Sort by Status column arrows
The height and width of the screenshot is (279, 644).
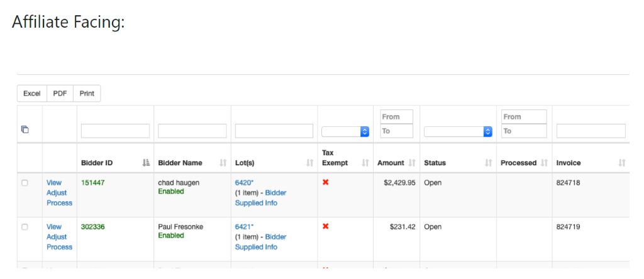489,163
